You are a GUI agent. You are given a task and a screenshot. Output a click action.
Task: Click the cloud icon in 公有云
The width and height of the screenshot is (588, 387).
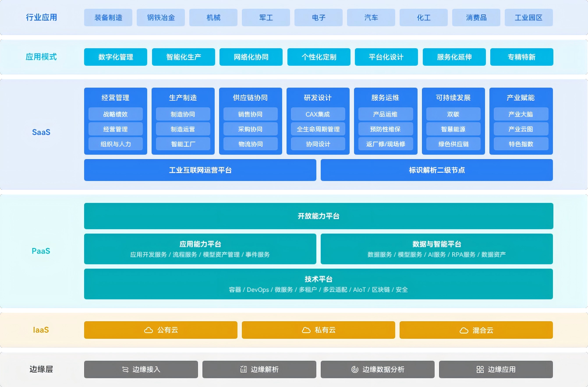(149, 330)
